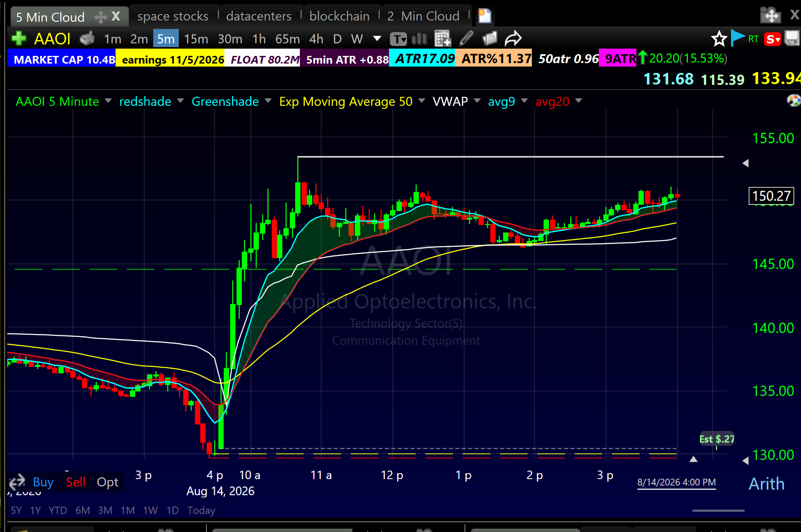Screen dimensions: 801x532
Task: Open the new tab page icon
Action: point(485,16)
